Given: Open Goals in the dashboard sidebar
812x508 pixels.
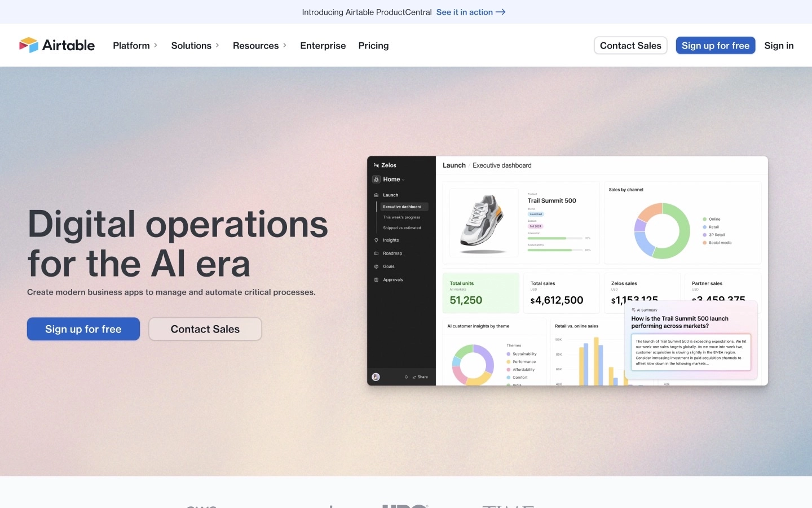Looking at the screenshot, I should (389, 266).
